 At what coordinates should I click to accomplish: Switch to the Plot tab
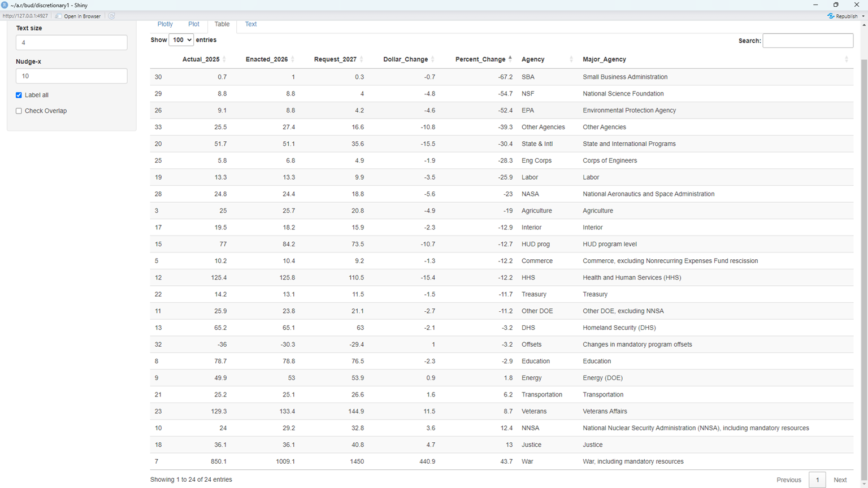point(193,24)
